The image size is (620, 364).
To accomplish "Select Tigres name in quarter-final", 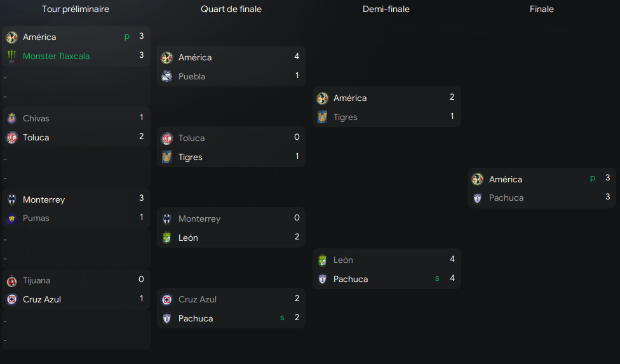I will [x=190, y=157].
